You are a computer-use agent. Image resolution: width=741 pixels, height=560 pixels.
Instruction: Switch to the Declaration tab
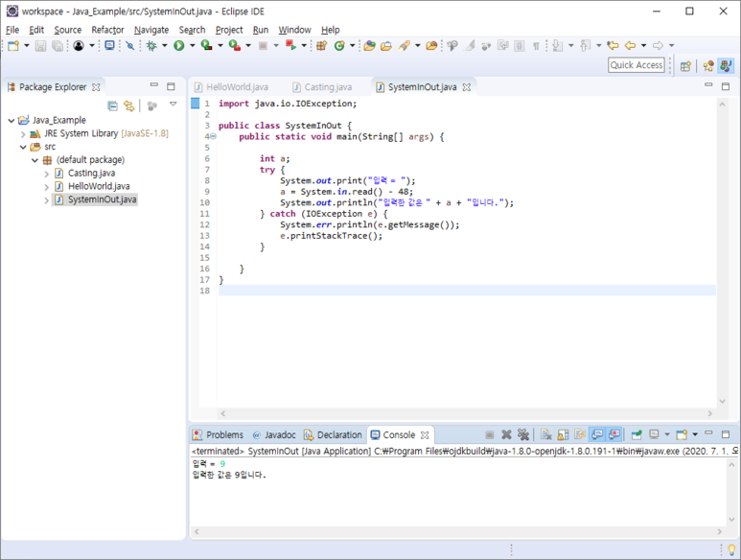point(334,434)
